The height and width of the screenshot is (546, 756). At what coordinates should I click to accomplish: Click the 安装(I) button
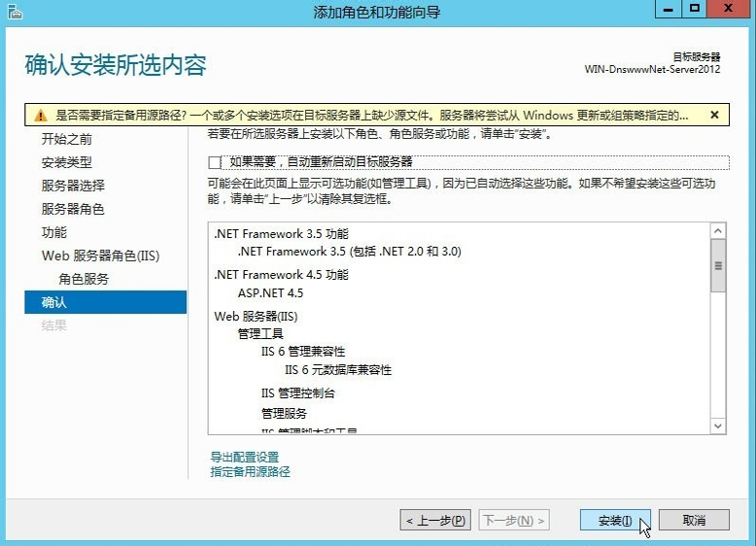[615, 521]
